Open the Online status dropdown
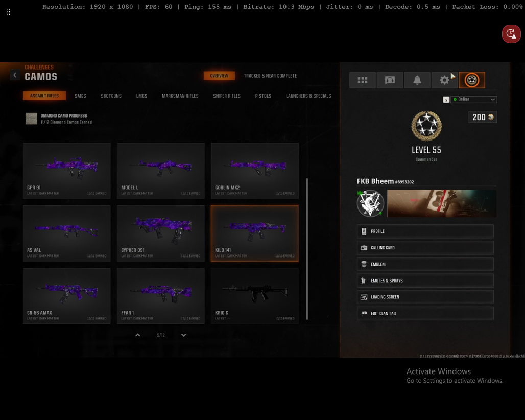The height and width of the screenshot is (420, 525). coord(474,100)
